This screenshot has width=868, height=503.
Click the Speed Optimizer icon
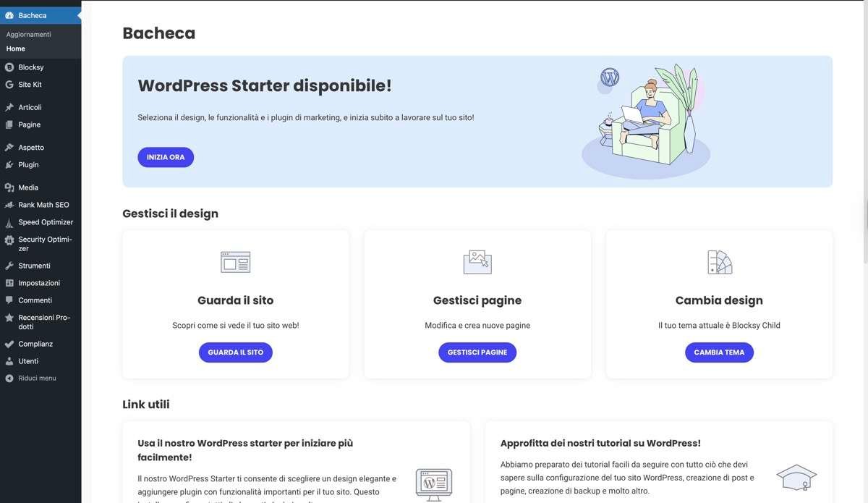pos(9,222)
